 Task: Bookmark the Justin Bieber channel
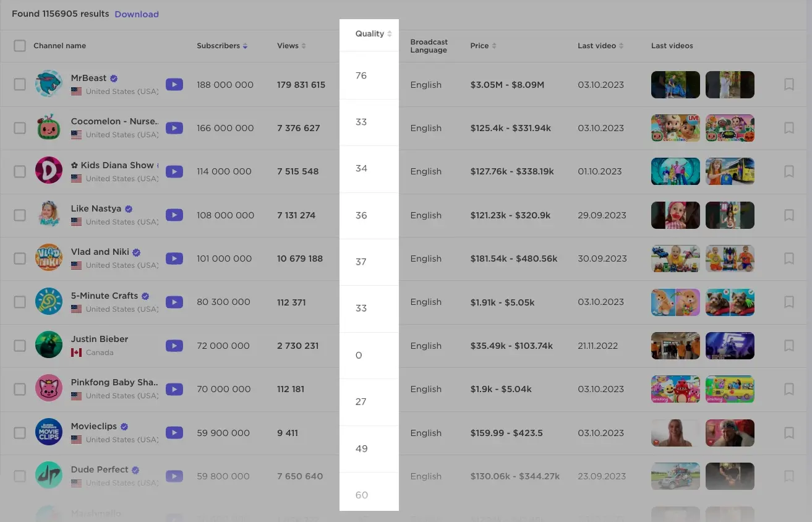[788, 346]
